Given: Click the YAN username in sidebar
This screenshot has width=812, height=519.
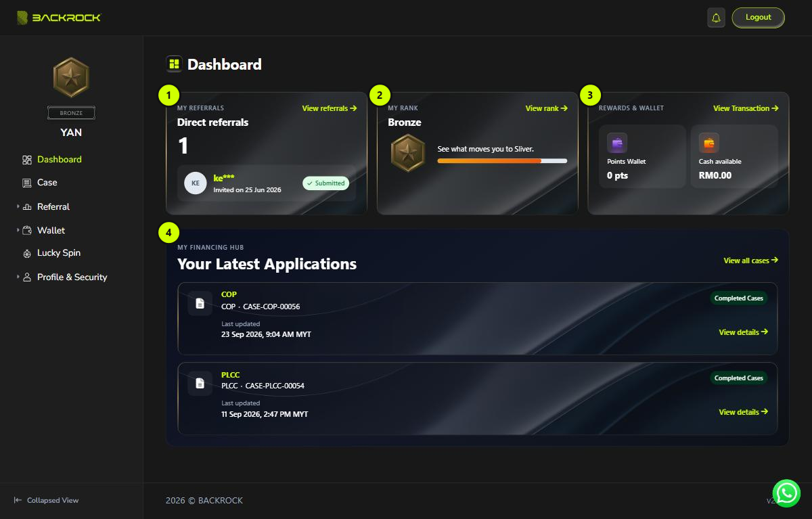Looking at the screenshot, I should click(71, 133).
